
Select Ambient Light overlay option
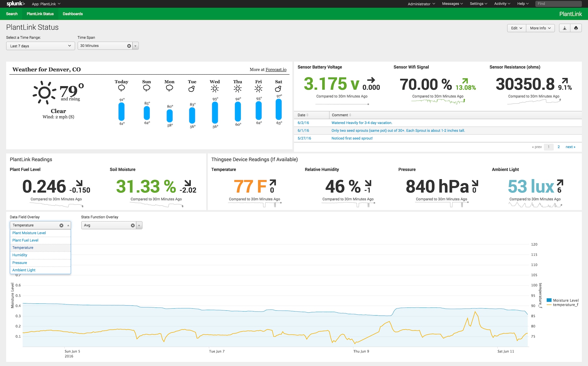point(40,270)
